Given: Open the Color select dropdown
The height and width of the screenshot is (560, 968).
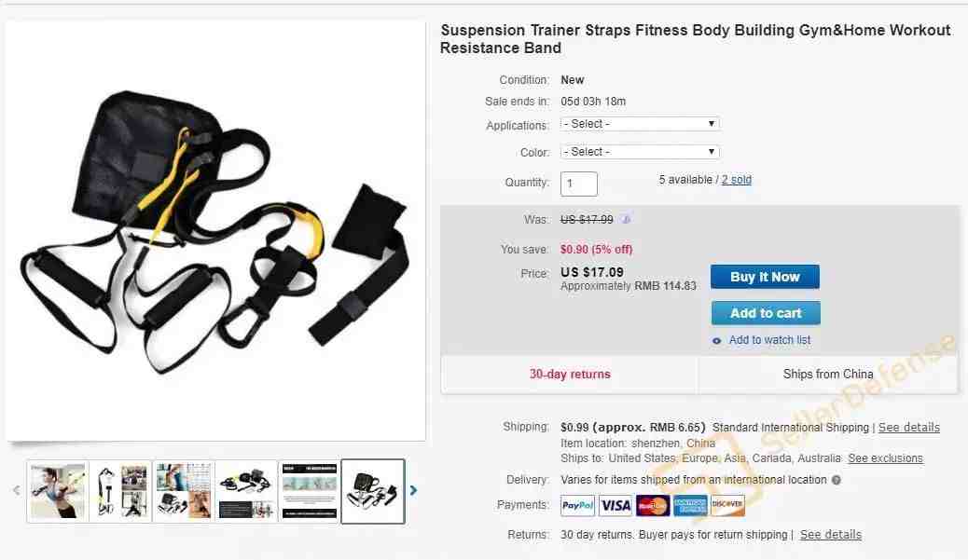Looking at the screenshot, I should [x=640, y=152].
